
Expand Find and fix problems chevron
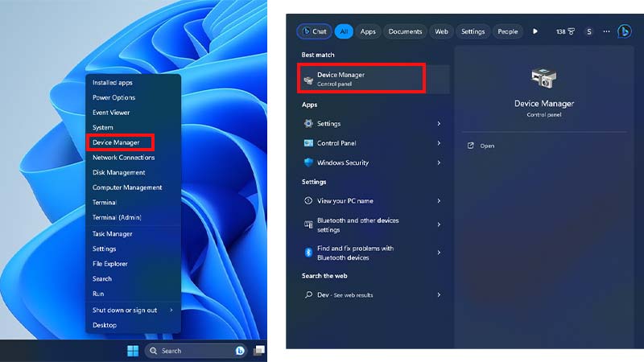(x=439, y=253)
